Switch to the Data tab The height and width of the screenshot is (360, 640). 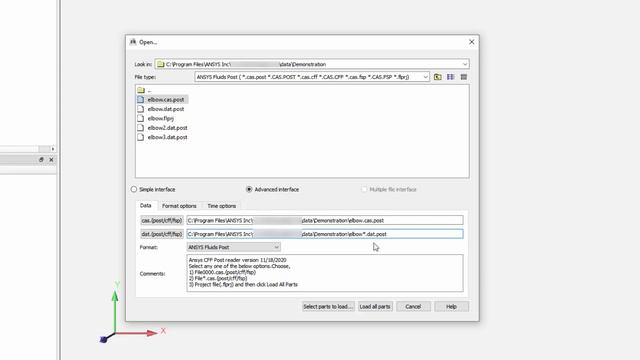146,206
